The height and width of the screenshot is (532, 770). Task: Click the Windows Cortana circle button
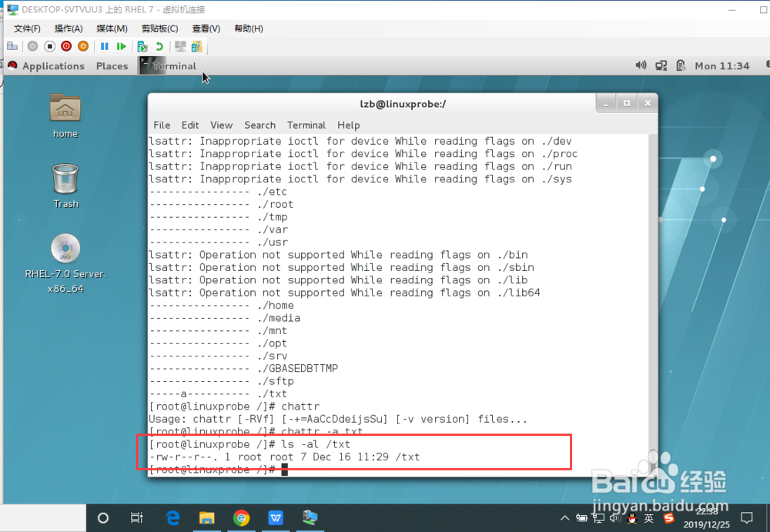pyautogui.click(x=103, y=517)
